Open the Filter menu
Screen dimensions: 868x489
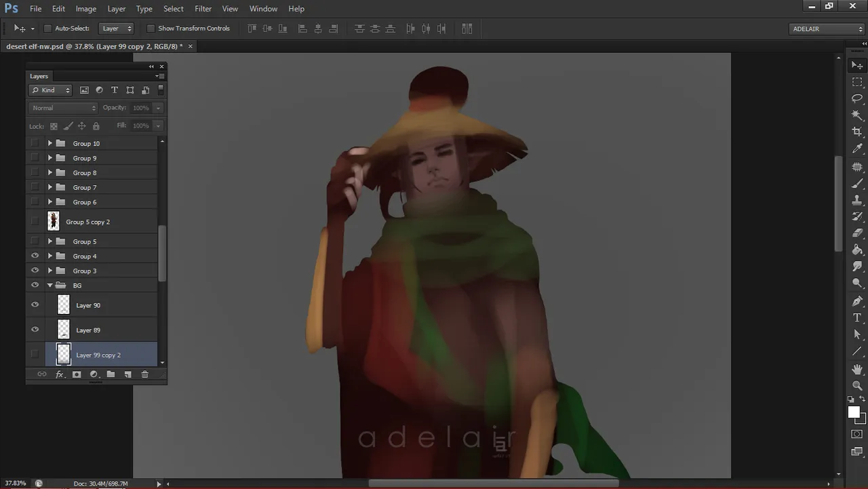[203, 9]
